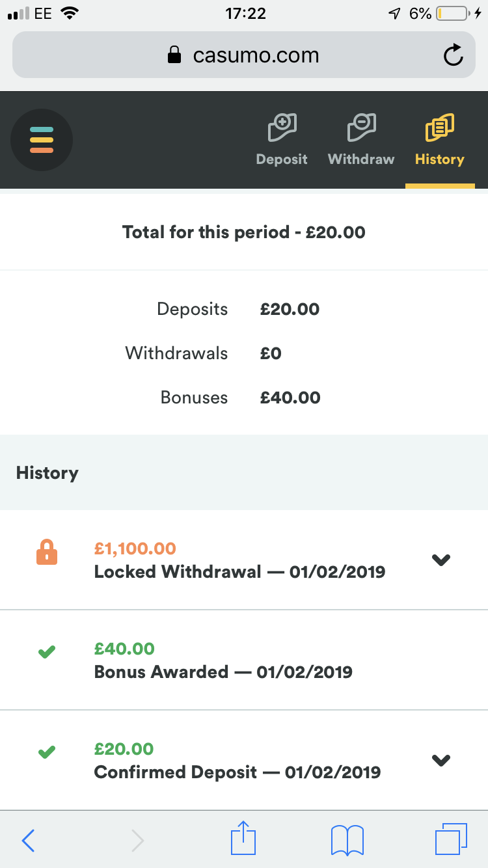488x868 pixels.
Task: Tap the Safari forward arrow
Action: [137, 840]
